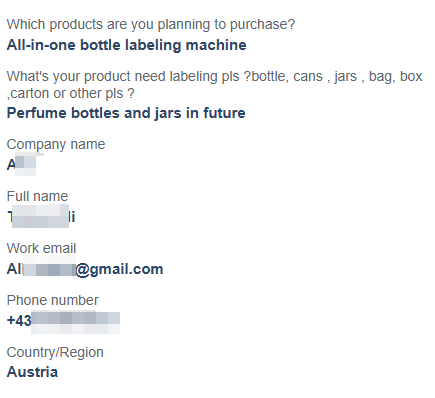
Task: Click the 'Phone number' label
Action: pos(53,300)
